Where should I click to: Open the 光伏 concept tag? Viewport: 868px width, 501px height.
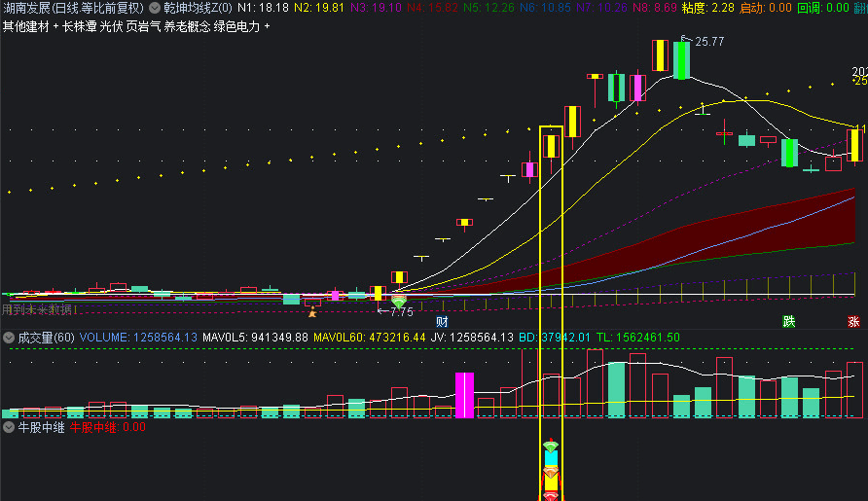tap(111, 26)
